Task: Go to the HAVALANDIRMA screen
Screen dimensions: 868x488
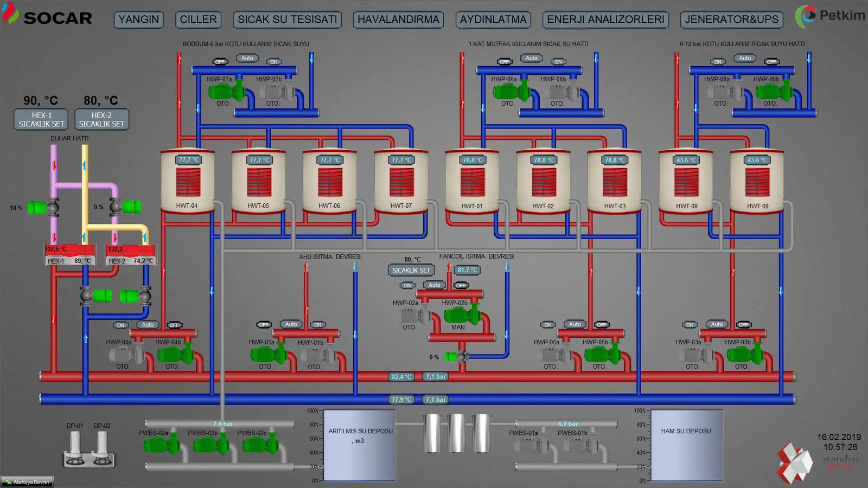Action: click(398, 20)
